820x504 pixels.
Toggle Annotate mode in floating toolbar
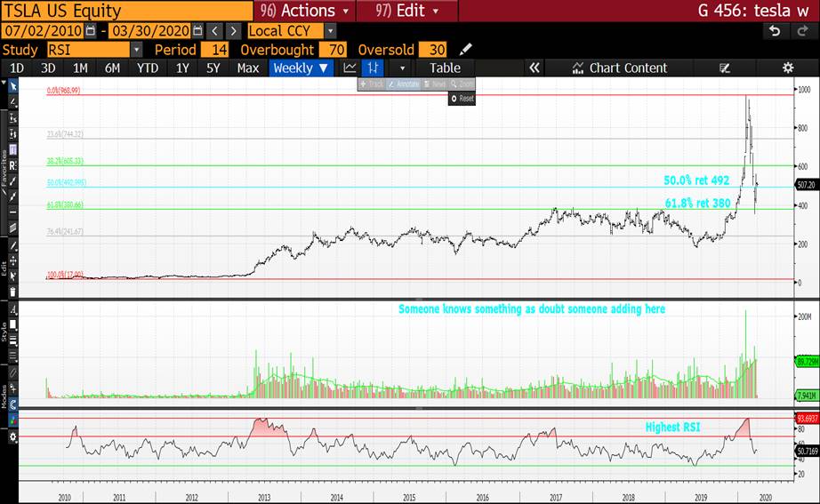point(403,84)
